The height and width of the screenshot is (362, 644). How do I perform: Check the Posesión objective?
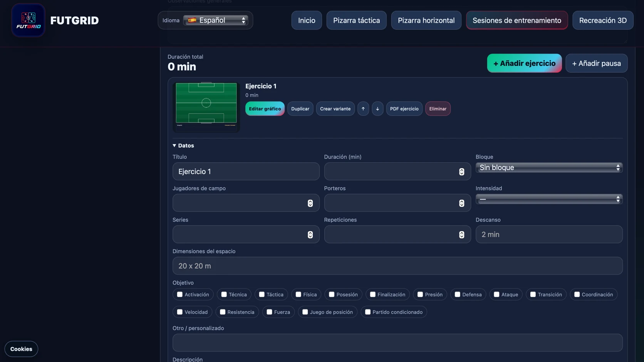click(331, 295)
